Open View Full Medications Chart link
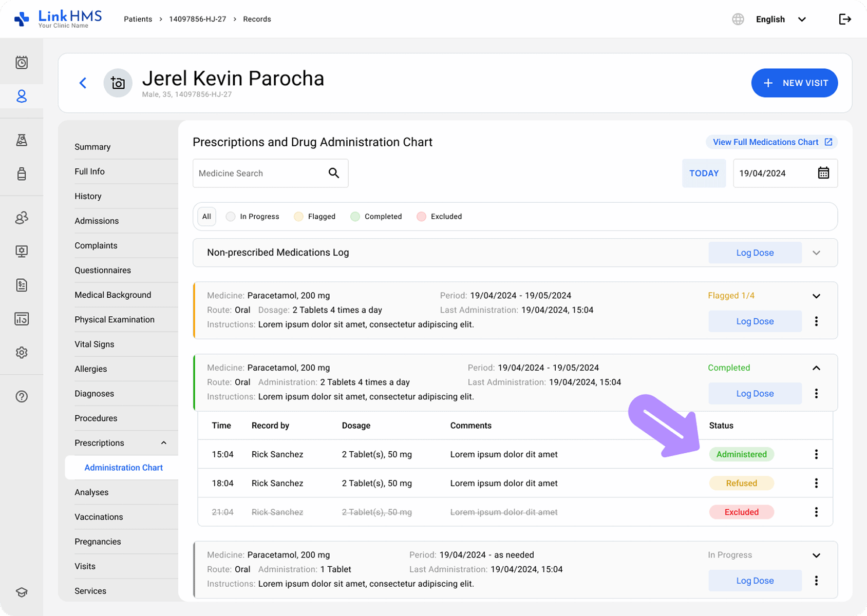867x616 pixels. (x=771, y=142)
